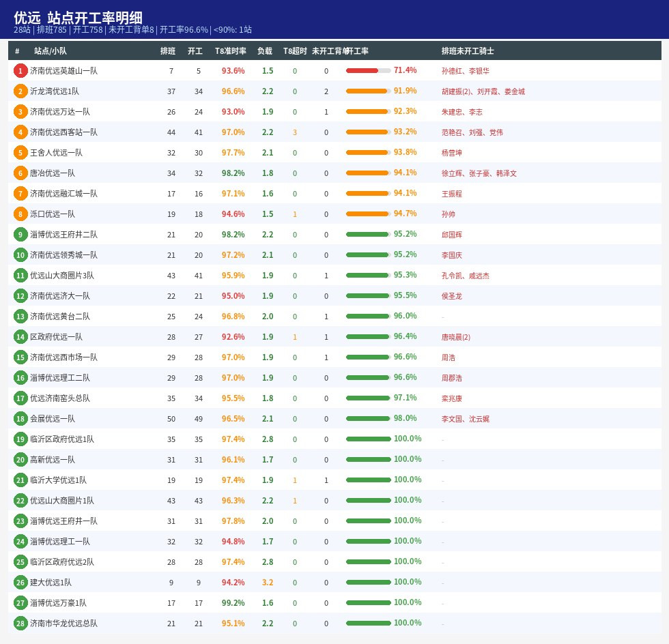The image size is (669, 644).
Task: Select station name 王舍人优远一队
Action: tap(56, 153)
